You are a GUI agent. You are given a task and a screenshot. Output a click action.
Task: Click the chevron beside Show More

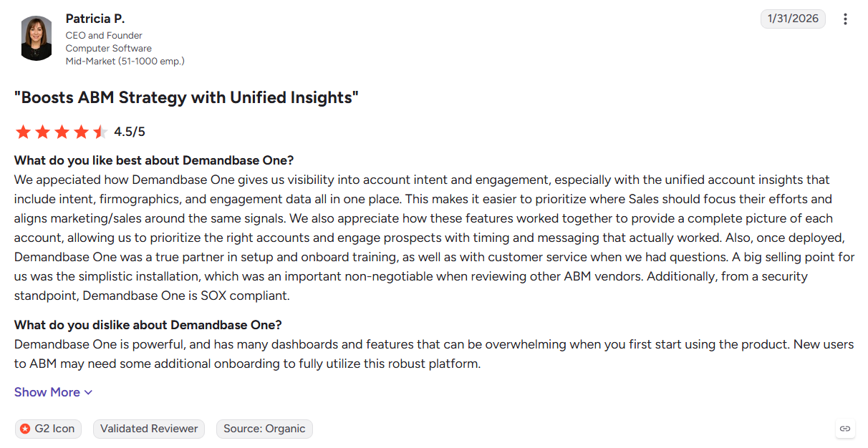point(88,392)
